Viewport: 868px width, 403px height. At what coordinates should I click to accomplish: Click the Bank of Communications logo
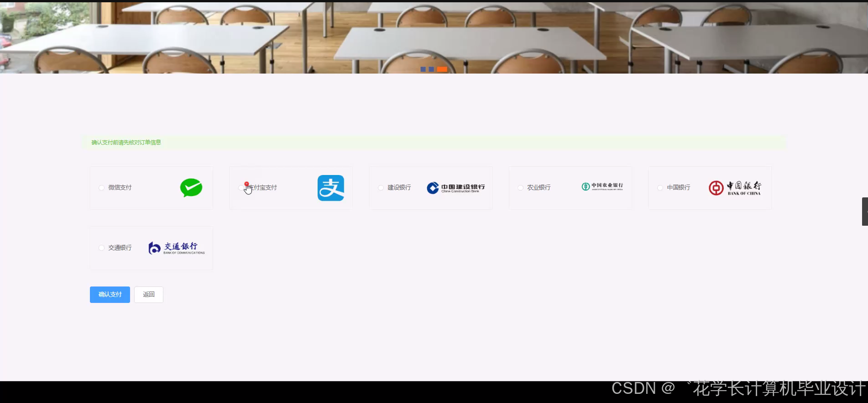177,248
